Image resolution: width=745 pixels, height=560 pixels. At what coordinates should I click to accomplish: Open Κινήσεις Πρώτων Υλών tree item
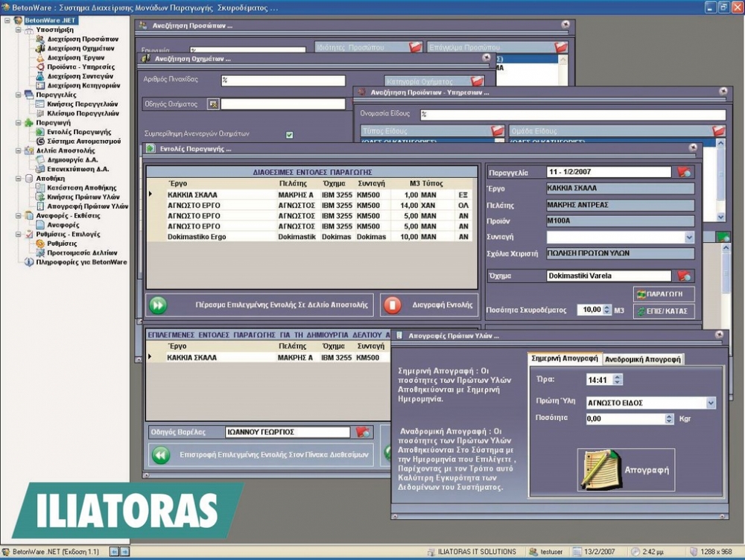[x=83, y=197]
